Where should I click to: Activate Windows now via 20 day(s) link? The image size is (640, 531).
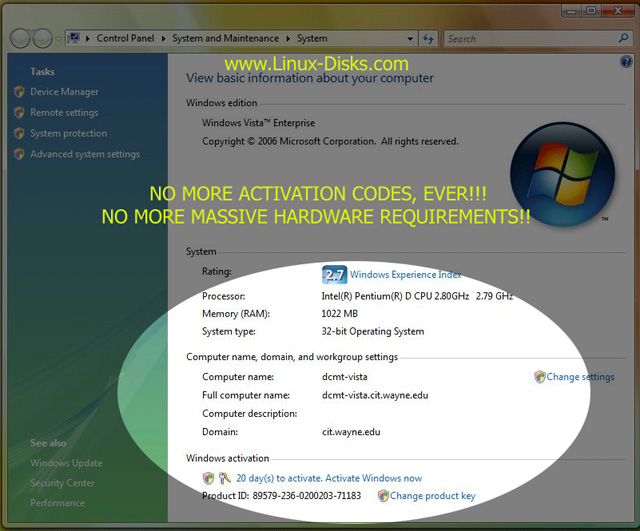pos(329,478)
